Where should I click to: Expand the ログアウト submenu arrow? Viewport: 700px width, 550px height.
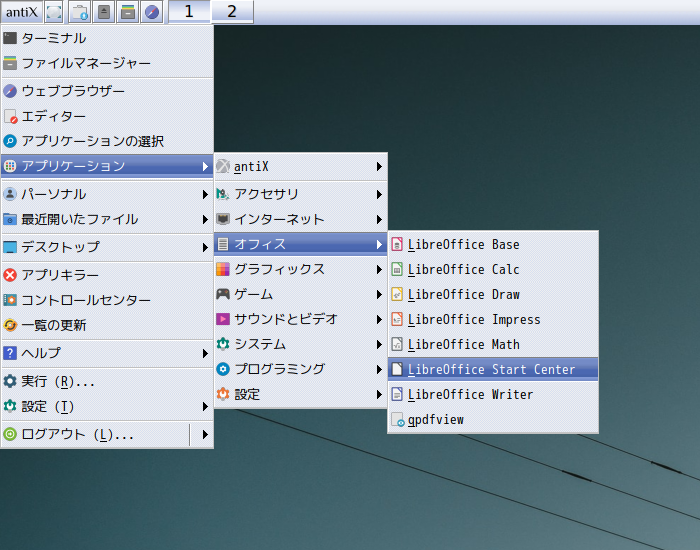205,434
